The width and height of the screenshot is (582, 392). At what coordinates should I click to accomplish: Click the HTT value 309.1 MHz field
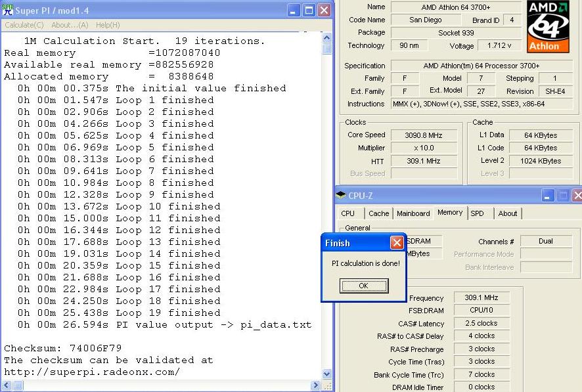(424, 161)
